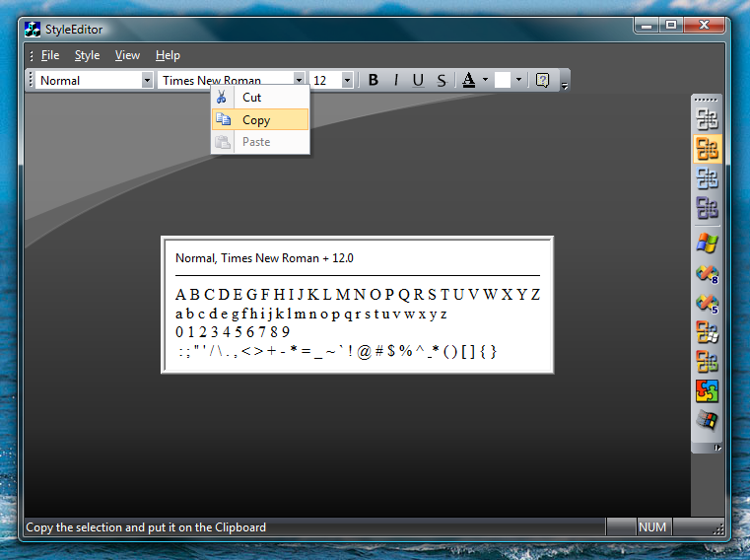Image resolution: width=750 pixels, height=560 pixels.
Task: Click the font size 12 field
Action: click(326, 81)
